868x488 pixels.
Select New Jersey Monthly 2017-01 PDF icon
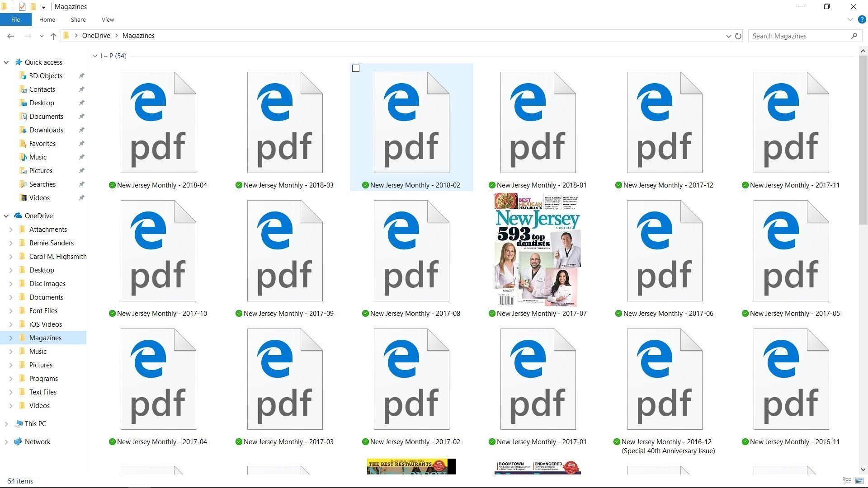click(x=538, y=379)
